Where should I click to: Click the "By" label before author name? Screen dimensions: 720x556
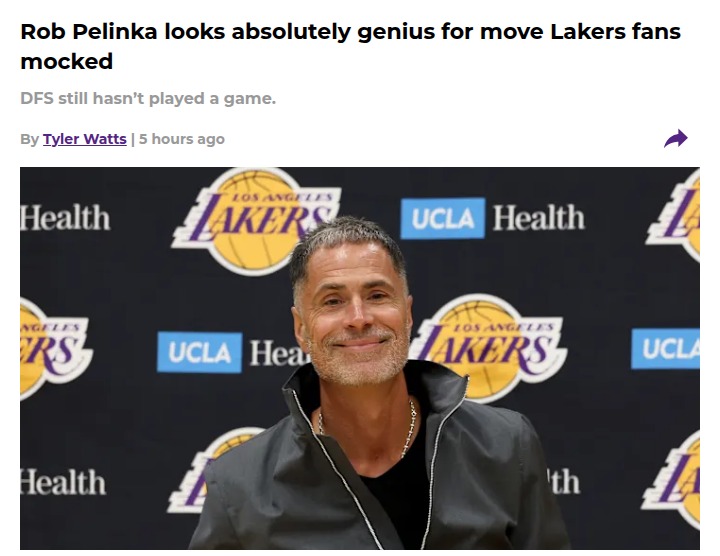click(29, 139)
